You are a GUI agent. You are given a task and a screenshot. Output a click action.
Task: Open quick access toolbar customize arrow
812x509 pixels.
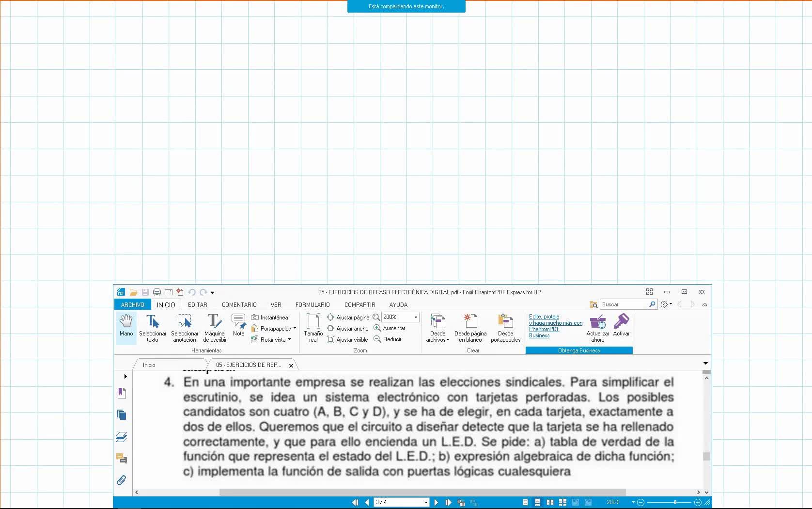click(212, 292)
